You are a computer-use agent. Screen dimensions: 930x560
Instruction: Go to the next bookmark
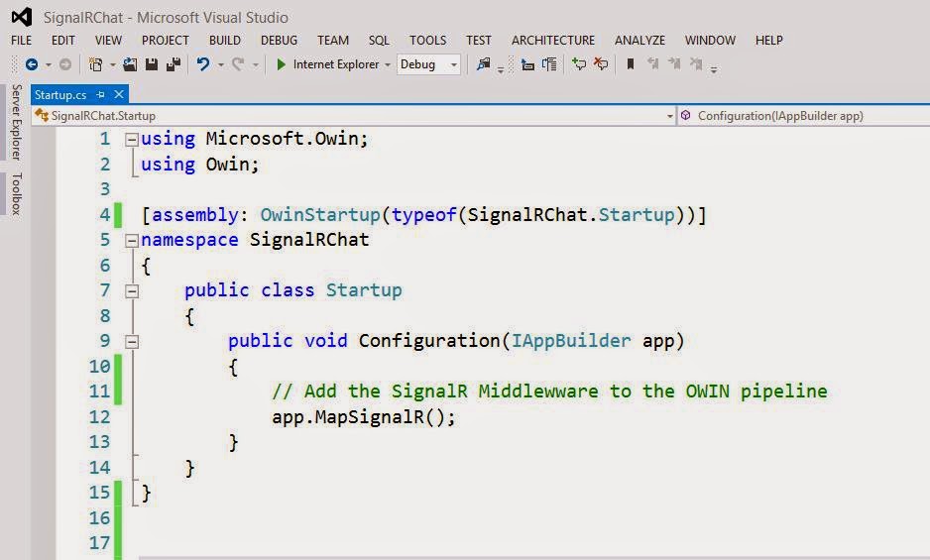[x=674, y=63]
